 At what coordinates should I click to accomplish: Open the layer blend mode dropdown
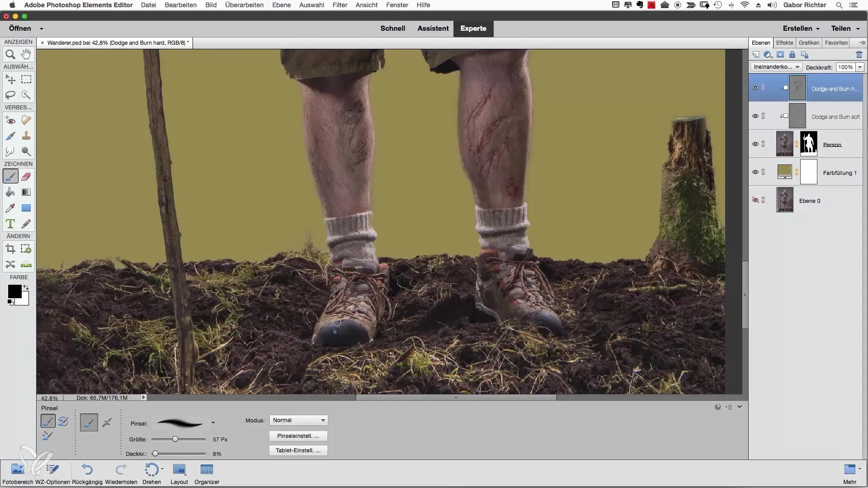776,67
